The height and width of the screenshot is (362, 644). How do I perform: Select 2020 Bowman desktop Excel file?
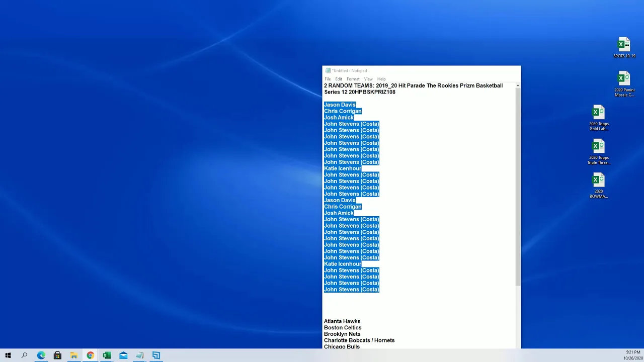599,186
